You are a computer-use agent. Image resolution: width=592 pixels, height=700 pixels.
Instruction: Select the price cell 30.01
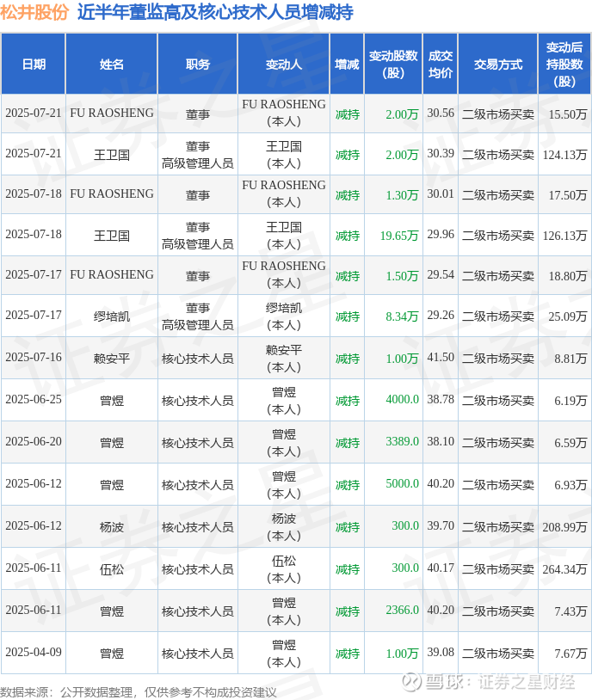441,193
